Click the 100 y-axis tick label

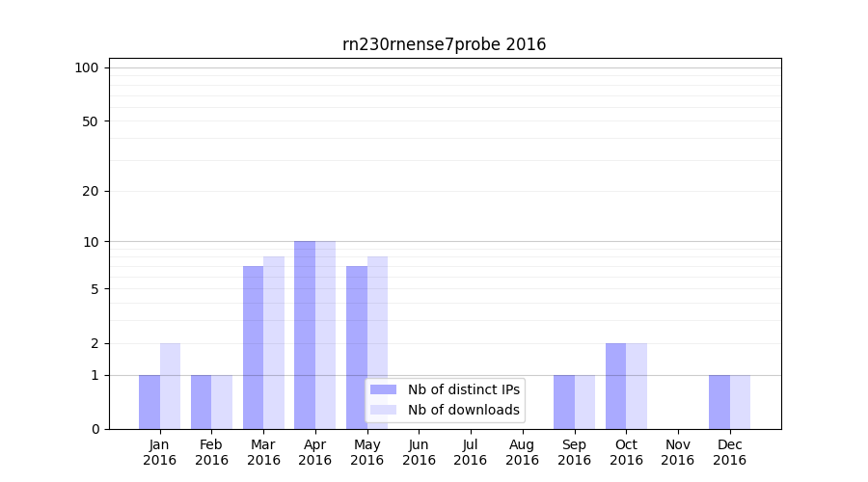point(87,67)
